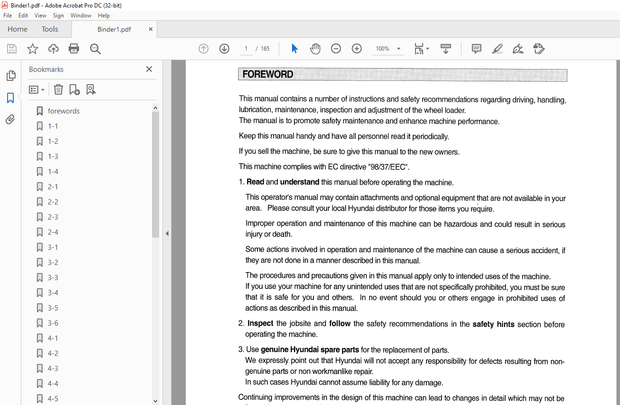Open the File menu
This screenshot has height=405, width=620.
click(x=8, y=15)
